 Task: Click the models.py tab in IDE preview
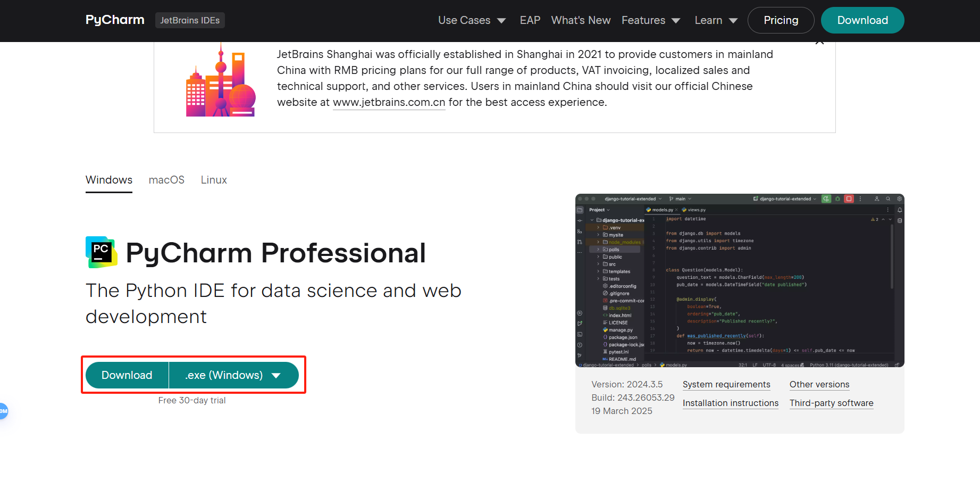pos(662,210)
